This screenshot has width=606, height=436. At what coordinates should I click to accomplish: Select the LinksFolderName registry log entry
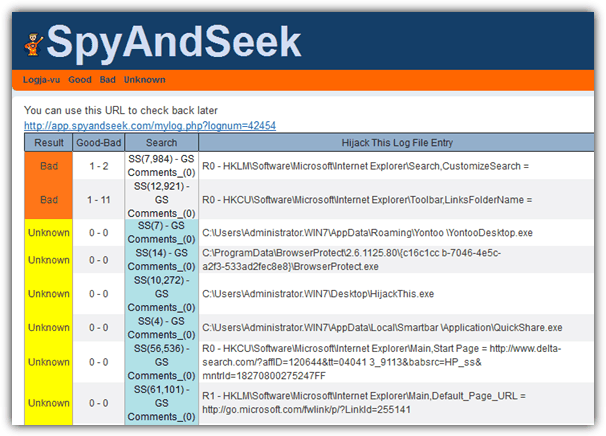pyautogui.click(x=367, y=199)
